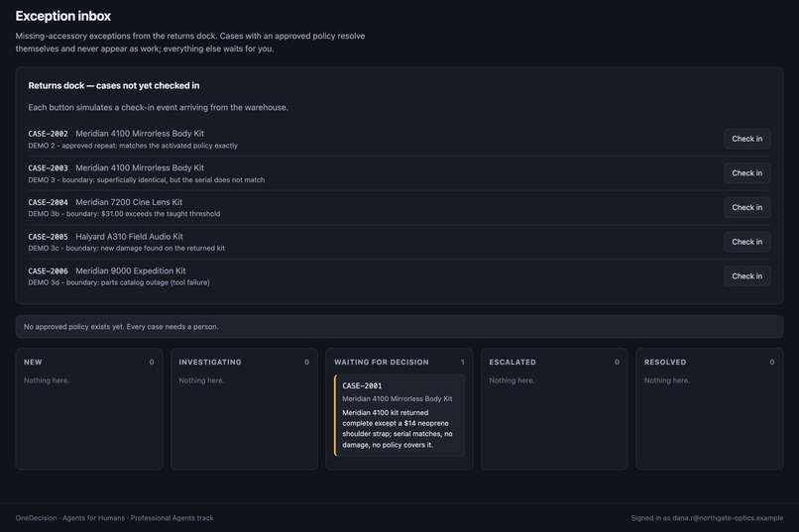Click the WAITING FOR DECISION column header
Viewport: 799px width, 532px height.
[x=381, y=362]
